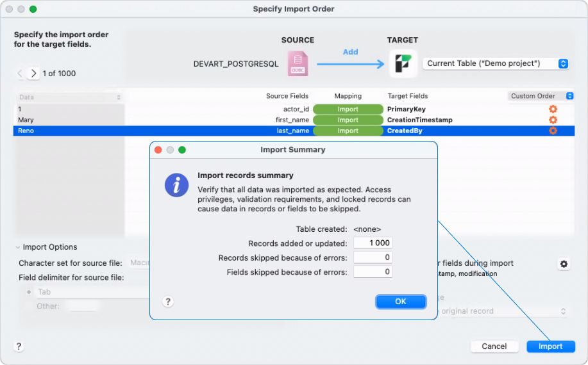
Task: Go to the previous source record
Action: [21, 74]
